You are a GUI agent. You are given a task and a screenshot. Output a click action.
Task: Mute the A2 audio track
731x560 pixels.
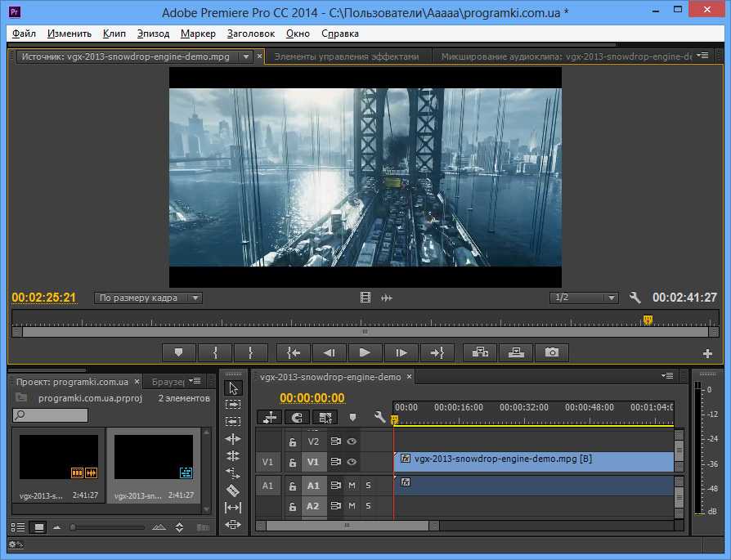352,505
